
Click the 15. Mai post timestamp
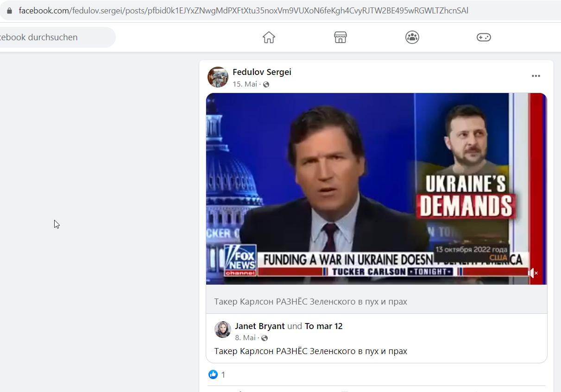point(245,84)
